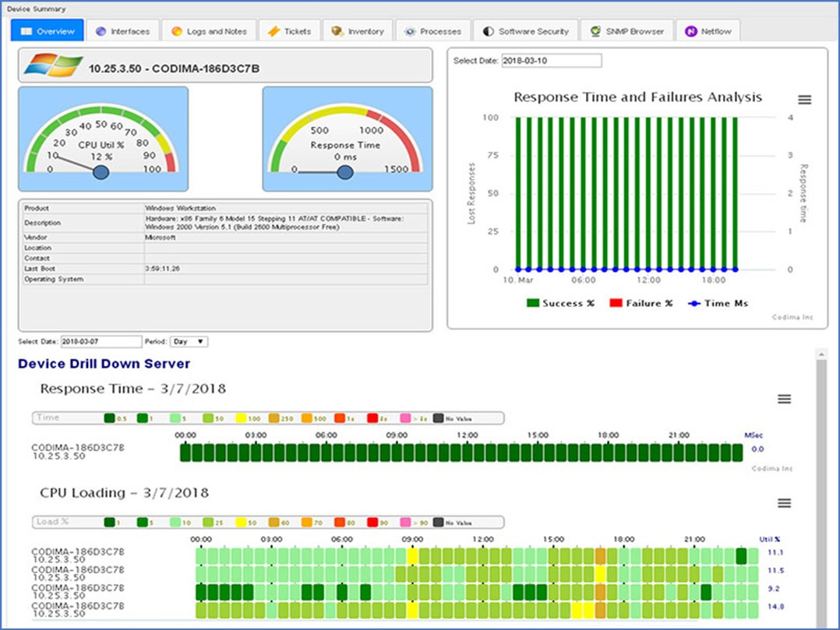The width and height of the screenshot is (840, 630).
Task: Open the CPU Loading chart menu
Action: 784,503
